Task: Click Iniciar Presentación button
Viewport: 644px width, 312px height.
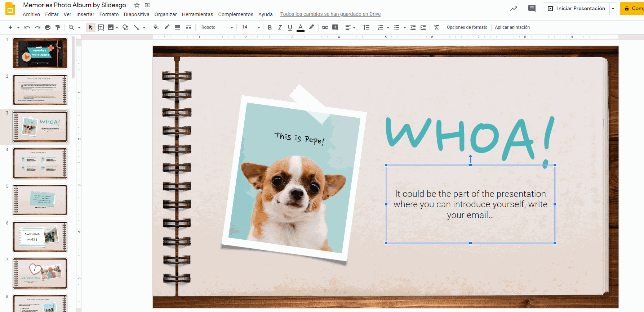Action: click(x=576, y=8)
